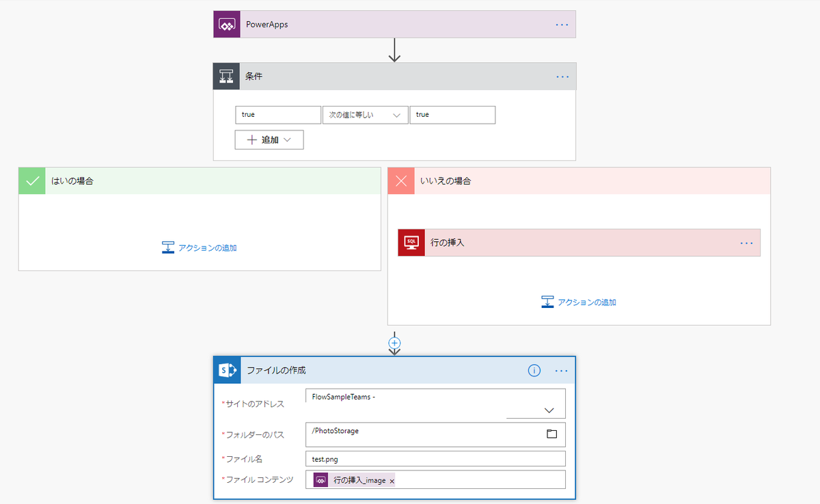Open the PowerApps card options menu
Screen dimensions: 820x504
562,24
